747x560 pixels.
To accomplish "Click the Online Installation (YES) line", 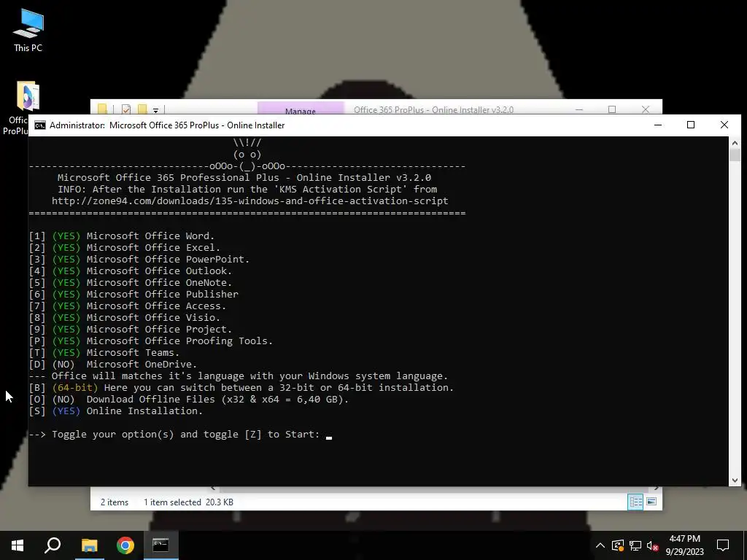I will point(116,411).
